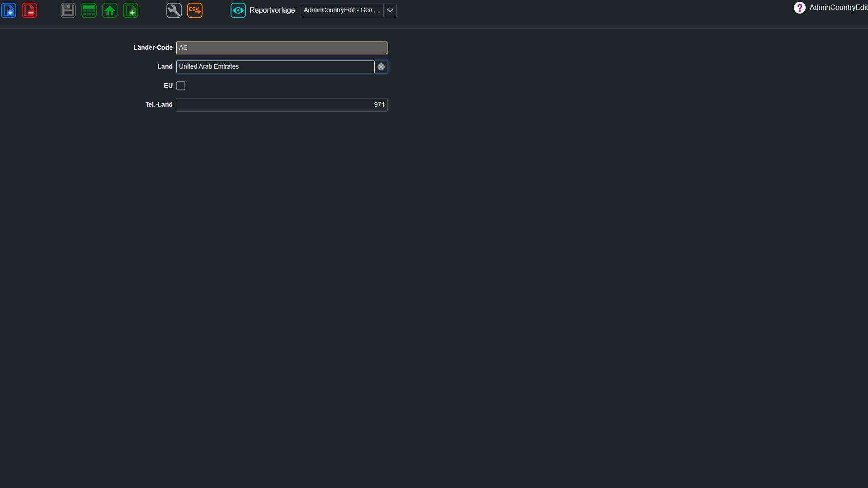Clear the Land field with X button
This screenshot has width=868, height=488.
point(381,67)
